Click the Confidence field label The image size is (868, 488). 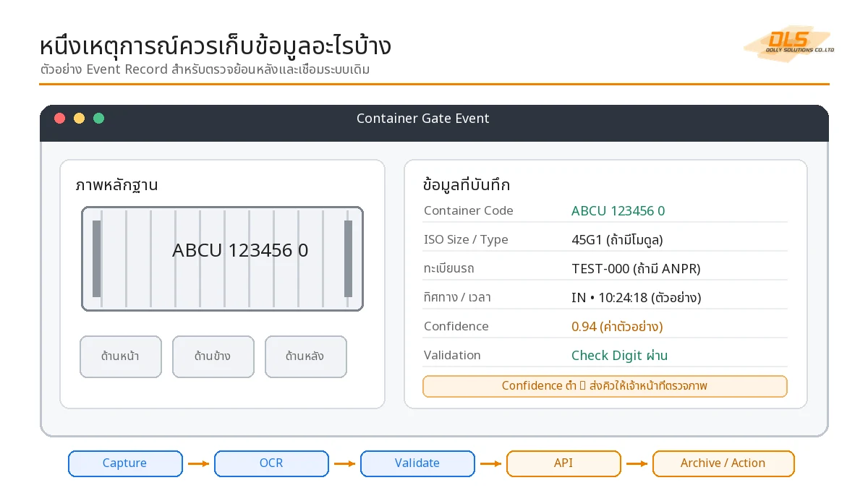pyautogui.click(x=456, y=327)
